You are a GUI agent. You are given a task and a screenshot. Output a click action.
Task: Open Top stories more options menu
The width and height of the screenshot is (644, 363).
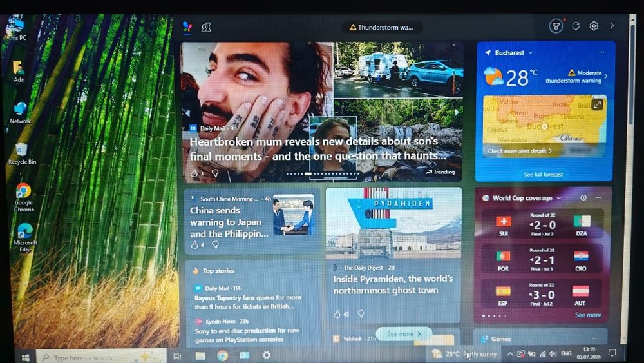[307, 270]
